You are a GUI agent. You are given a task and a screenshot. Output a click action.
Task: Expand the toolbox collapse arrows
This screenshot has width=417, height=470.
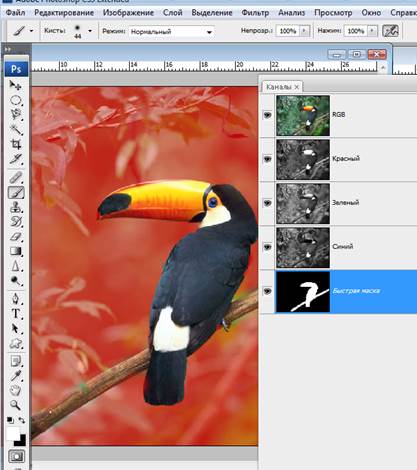click(x=8, y=49)
